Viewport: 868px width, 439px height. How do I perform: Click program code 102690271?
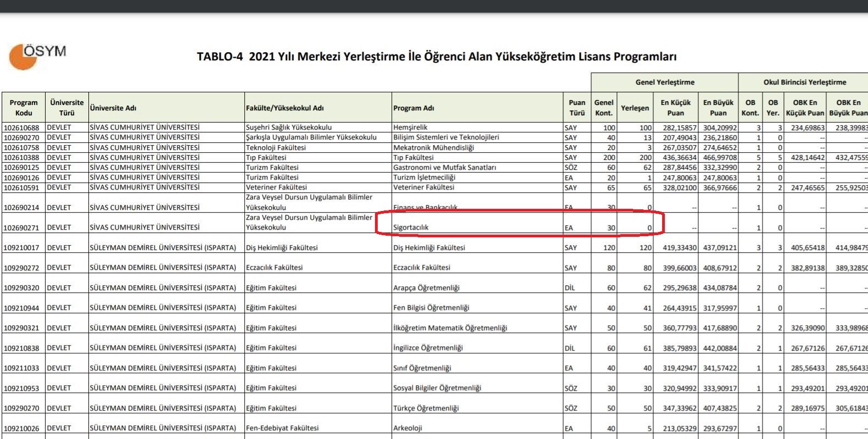click(21, 227)
